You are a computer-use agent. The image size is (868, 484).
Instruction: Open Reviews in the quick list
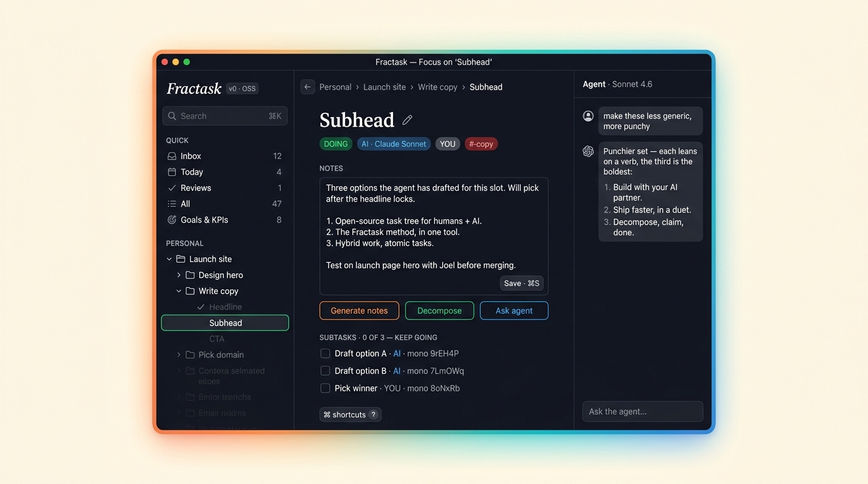click(x=225, y=188)
